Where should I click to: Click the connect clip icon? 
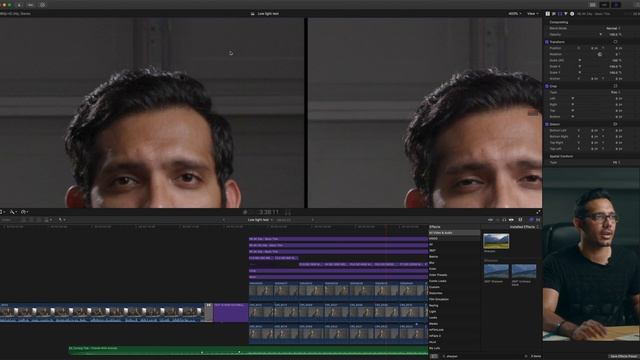(x=24, y=220)
